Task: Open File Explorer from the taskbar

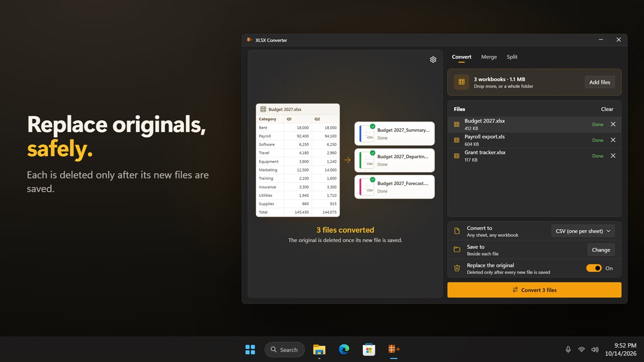Action: 319,349
